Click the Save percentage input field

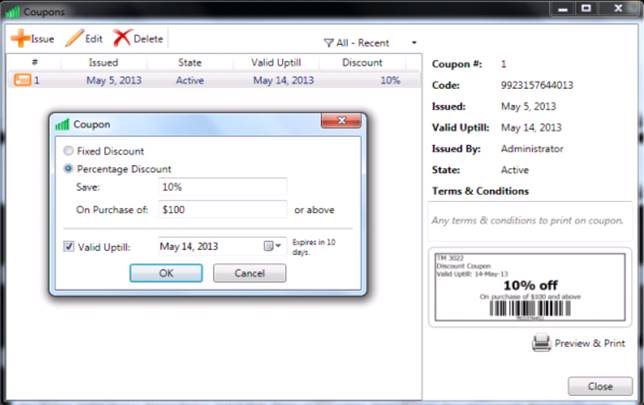[222, 187]
